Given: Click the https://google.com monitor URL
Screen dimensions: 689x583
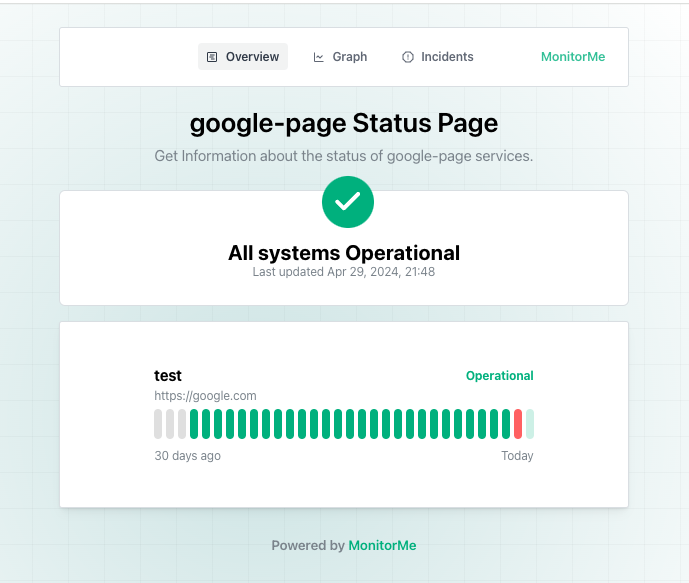Looking at the screenshot, I should [x=205, y=396].
